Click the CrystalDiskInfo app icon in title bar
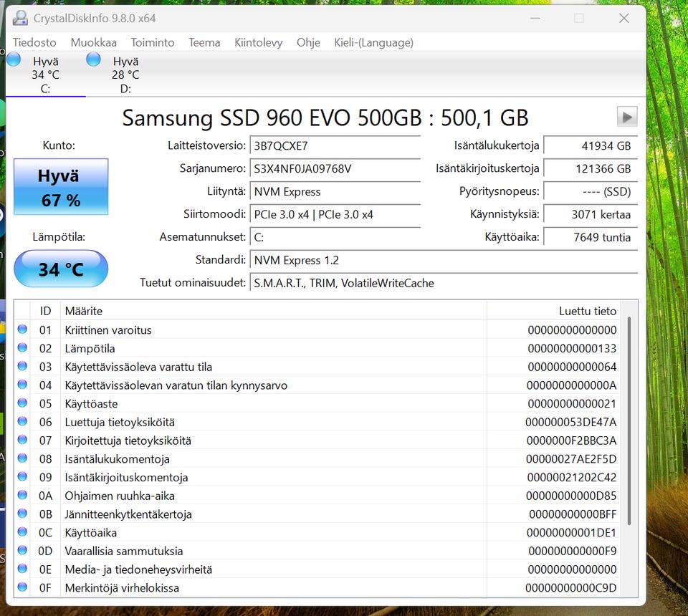Image resolution: width=688 pixels, height=616 pixels. (20, 18)
